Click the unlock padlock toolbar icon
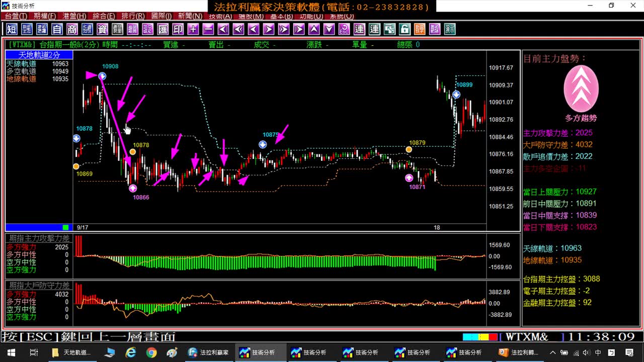This screenshot has width=644, height=362. pos(405,29)
